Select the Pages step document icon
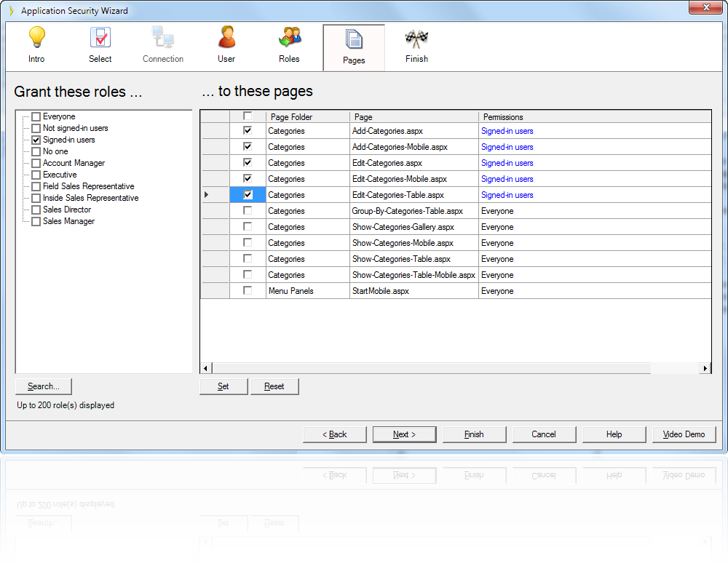 click(354, 38)
